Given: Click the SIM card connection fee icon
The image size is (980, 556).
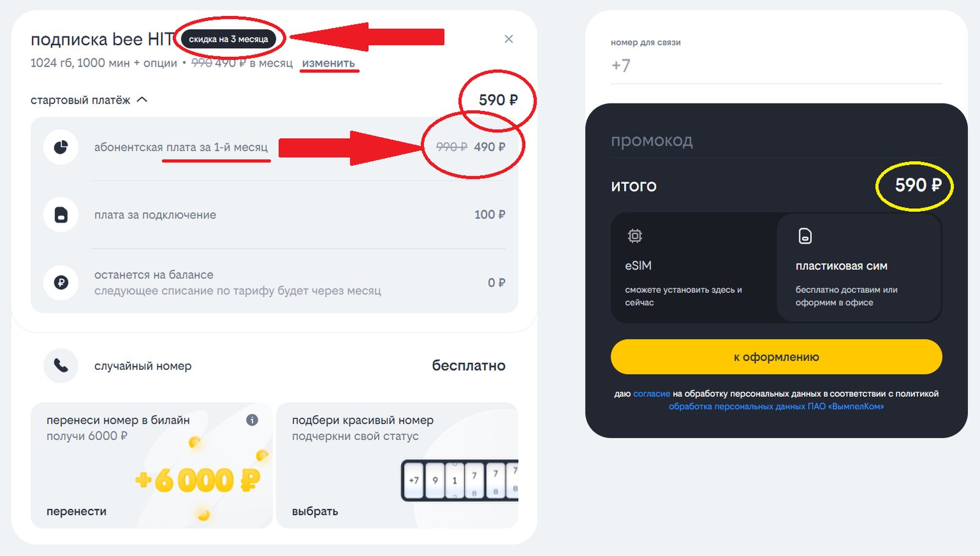Looking at the screenshot, I should click(61, 215).
